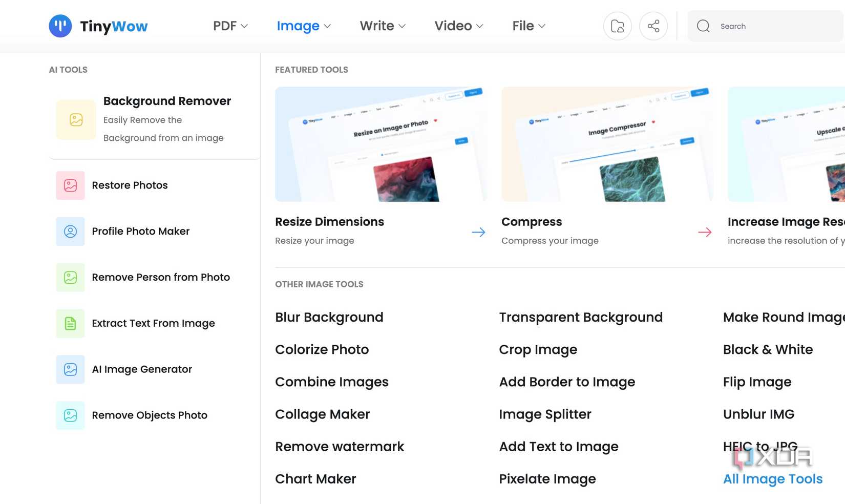845x504 pixels.
Task: Select Black & White tool
Action: [768, 350]
